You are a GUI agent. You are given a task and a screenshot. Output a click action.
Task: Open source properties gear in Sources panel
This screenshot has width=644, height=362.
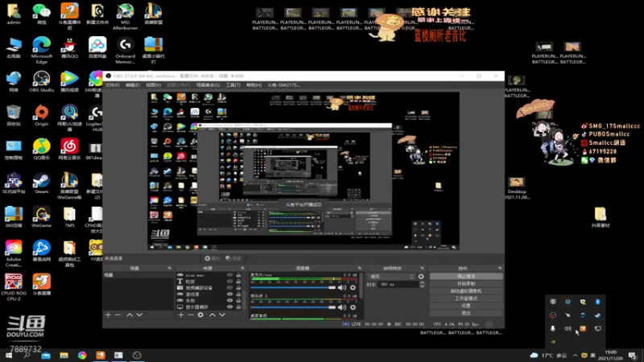coord(200,315)
